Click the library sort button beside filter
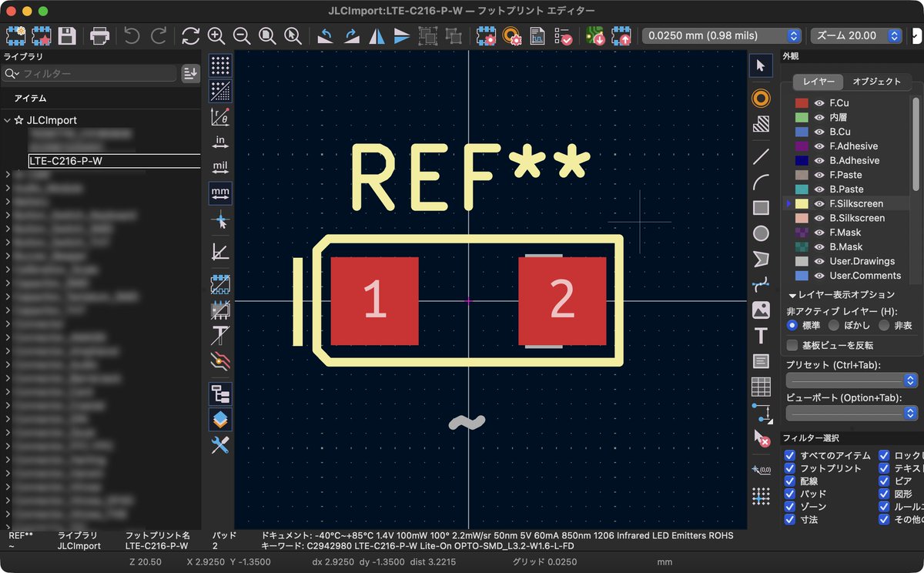 [x=190, y=73]
